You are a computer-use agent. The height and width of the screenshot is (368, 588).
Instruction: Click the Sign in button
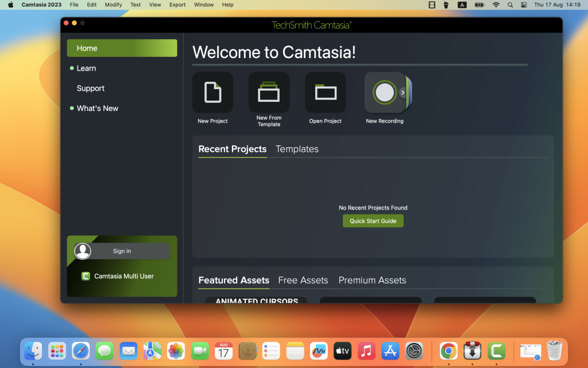coord(122,251)
